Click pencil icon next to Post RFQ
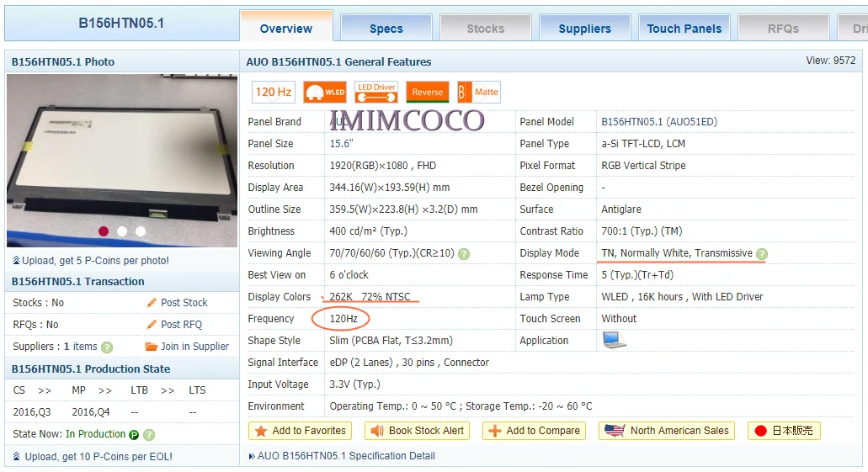 click(152, 324)
